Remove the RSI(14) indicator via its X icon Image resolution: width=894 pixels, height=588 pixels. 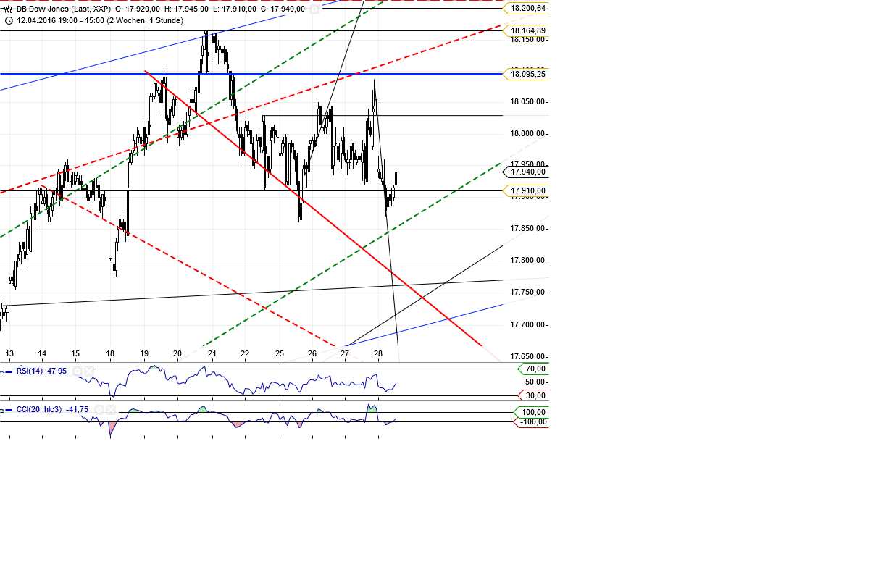pyautogui.click(x=88, y=371)
